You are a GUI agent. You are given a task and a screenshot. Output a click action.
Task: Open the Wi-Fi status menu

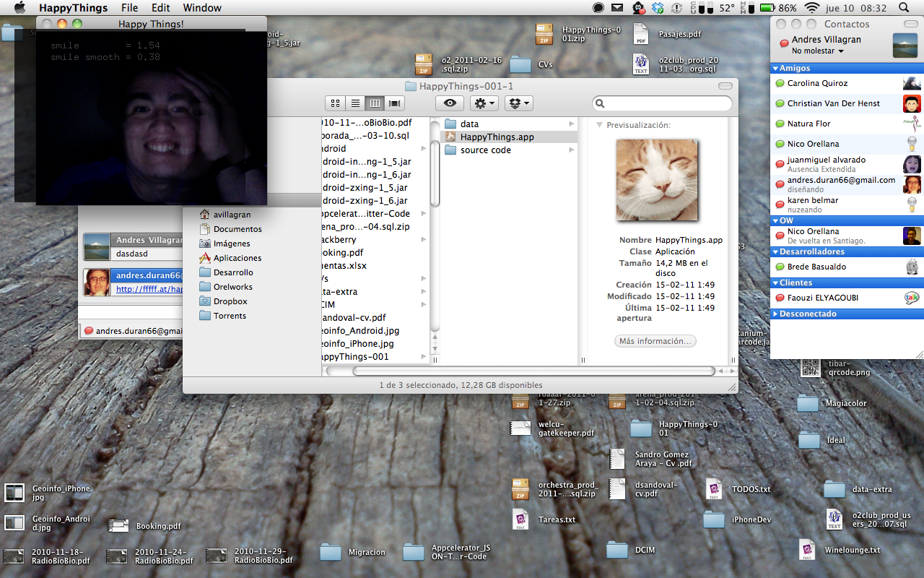(x=812, y=8)
